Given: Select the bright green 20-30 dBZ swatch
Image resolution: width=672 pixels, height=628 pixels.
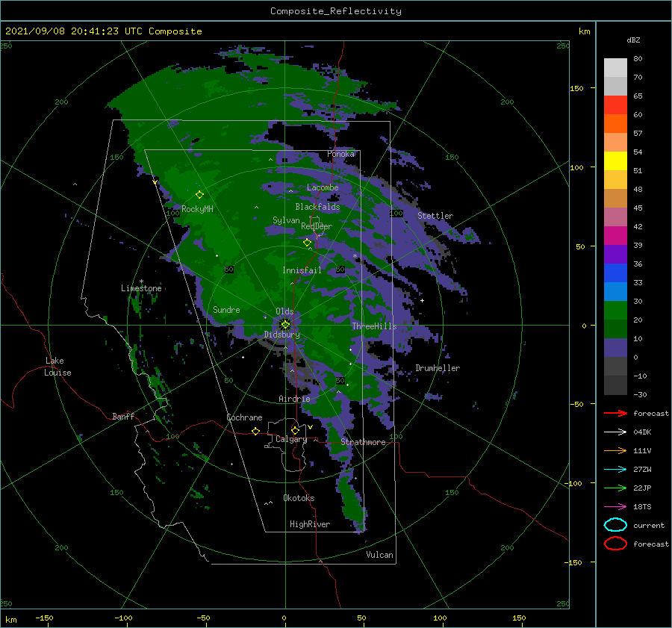Looking at the screenshot, I should tap(615, 311).
